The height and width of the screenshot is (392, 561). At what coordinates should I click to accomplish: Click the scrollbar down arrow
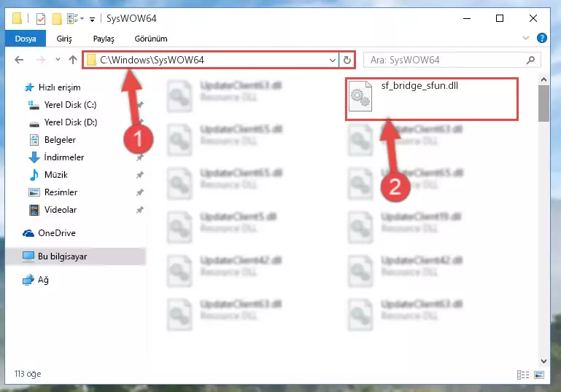pos(543,361)
